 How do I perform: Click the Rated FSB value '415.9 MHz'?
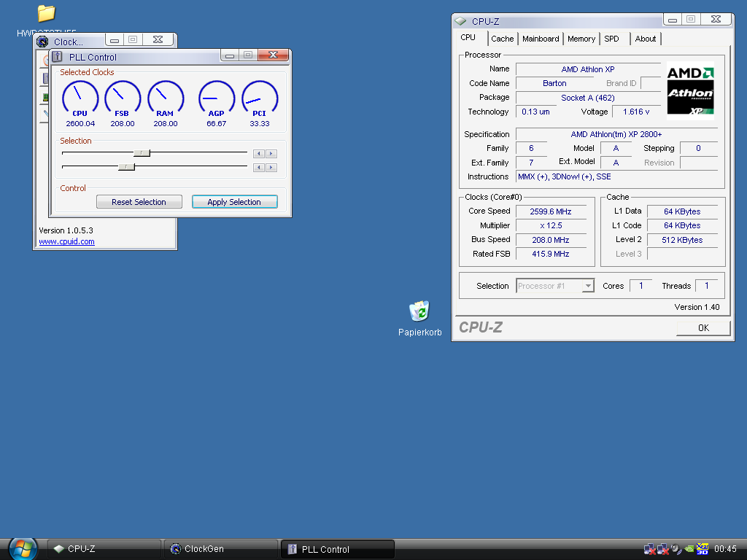coord(551,254)
